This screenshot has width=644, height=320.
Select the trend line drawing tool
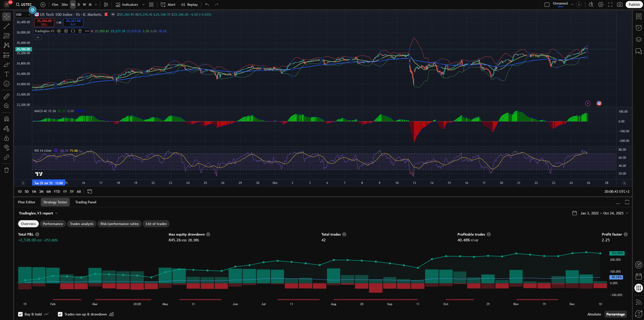[7, 26]
